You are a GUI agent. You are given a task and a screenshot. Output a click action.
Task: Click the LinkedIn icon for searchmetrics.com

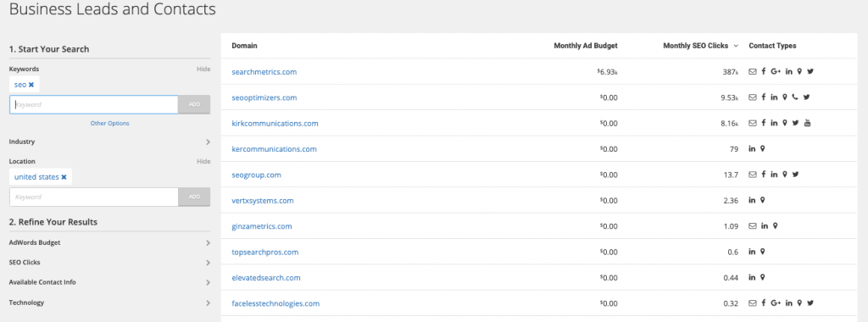pyautogui.click(x=789, y=71)
